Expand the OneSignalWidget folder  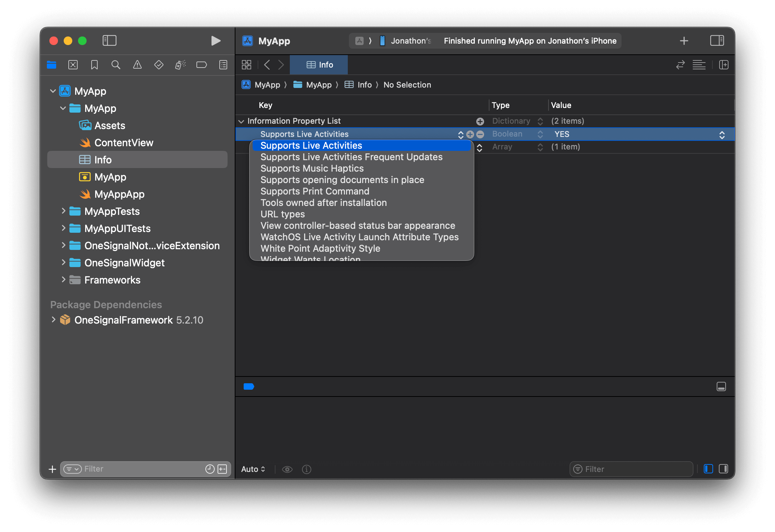[x=63, y=262]
